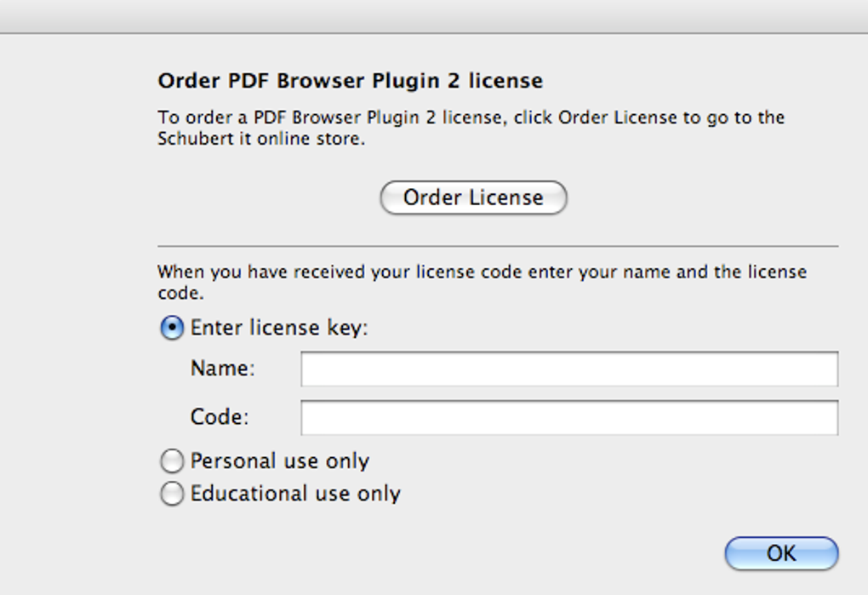Select the Enter license key radio button
This screenshot has height=595, width=868.
click(172, 329)
